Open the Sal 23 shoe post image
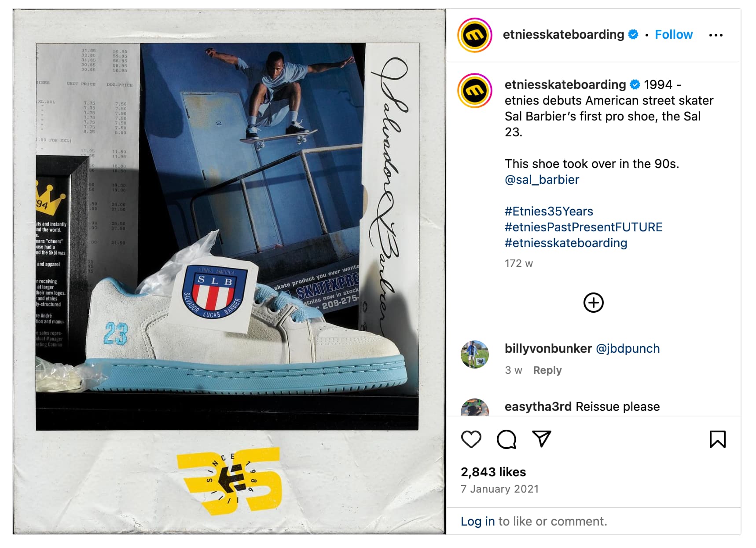Screen dimensions: 756x548 click(229, 271)
